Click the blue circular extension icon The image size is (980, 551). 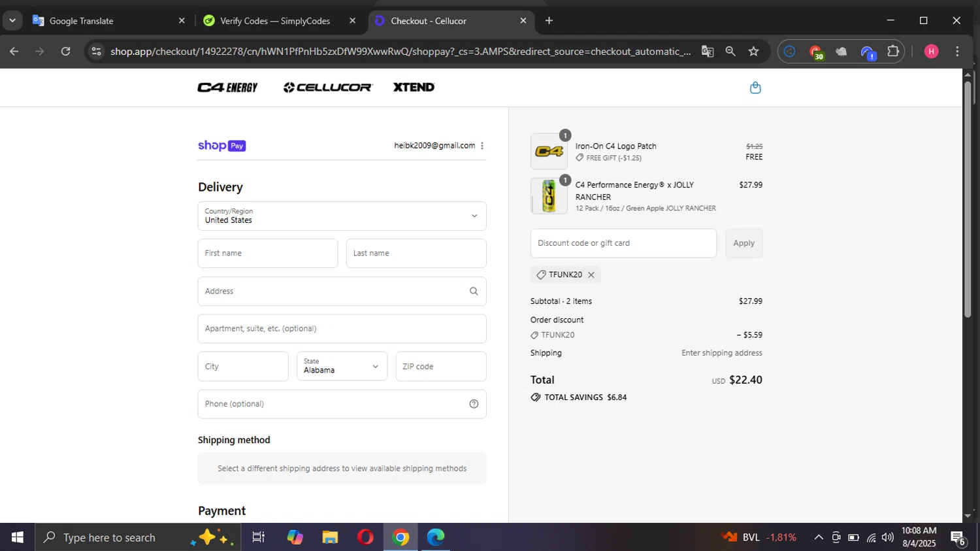pos(789,52)
